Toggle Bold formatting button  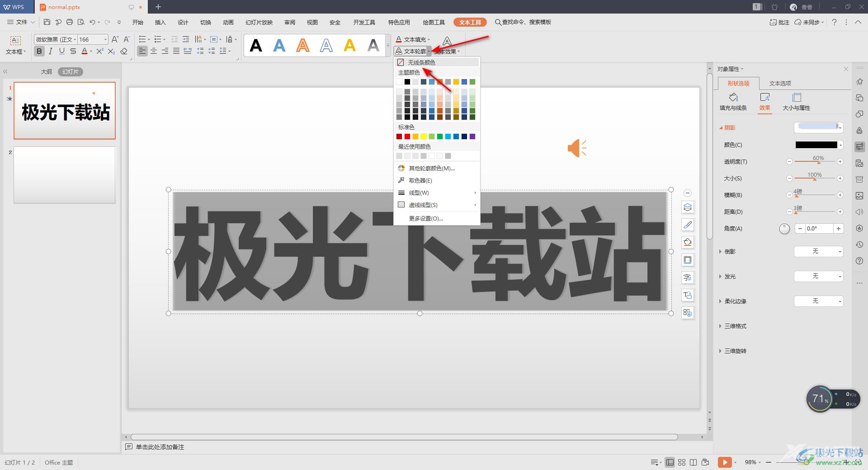[39, 51]
